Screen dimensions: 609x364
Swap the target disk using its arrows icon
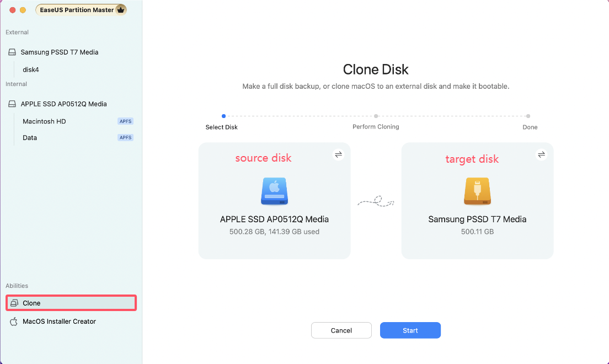tap(541, 154)
